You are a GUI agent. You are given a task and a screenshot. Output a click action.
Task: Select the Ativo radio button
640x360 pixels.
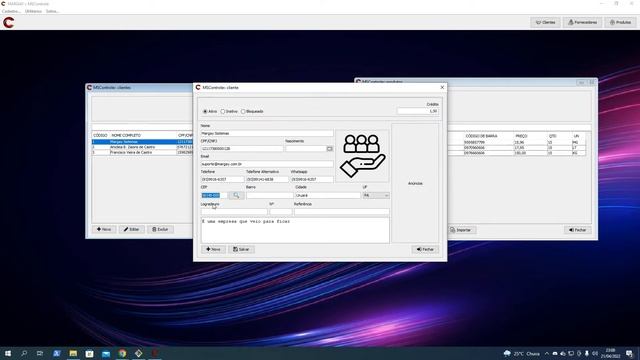click(205, 111)
